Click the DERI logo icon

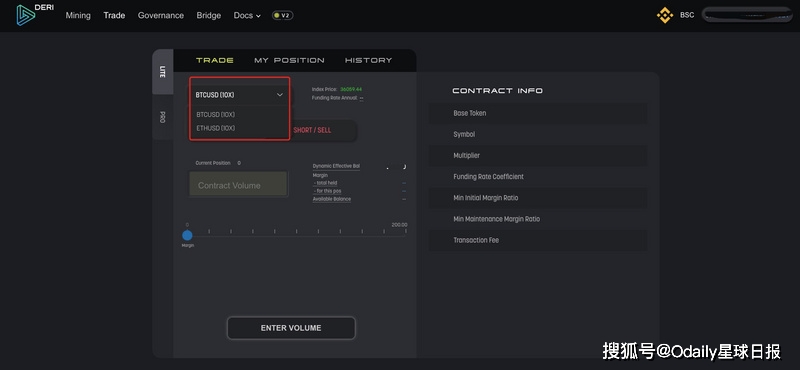coord(26,15)
